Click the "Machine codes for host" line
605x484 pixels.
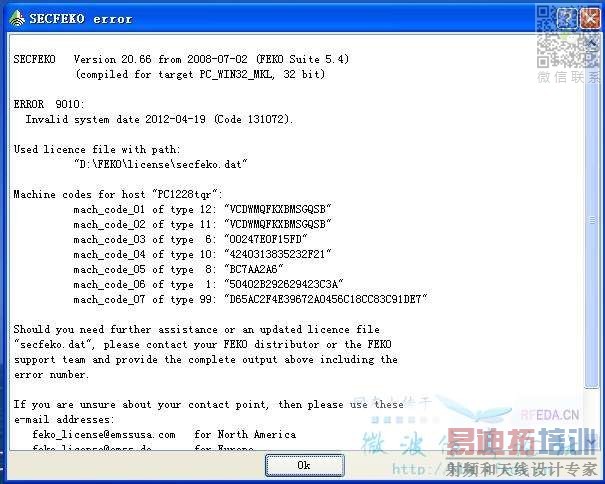coord(118,194)
